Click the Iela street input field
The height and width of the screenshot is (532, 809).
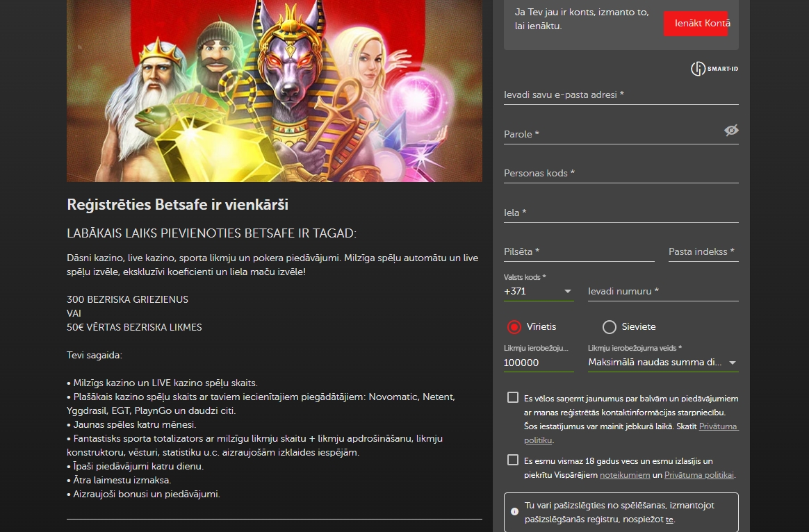621,213
